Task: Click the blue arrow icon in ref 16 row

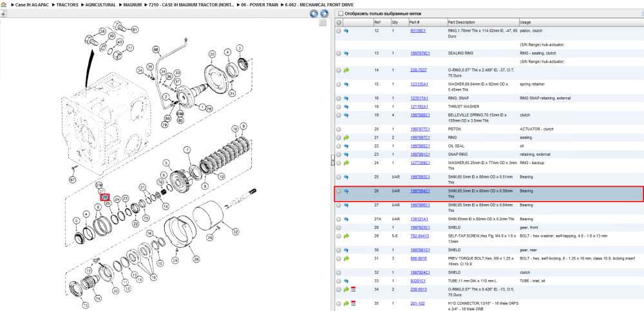Action: coord(346,98)
